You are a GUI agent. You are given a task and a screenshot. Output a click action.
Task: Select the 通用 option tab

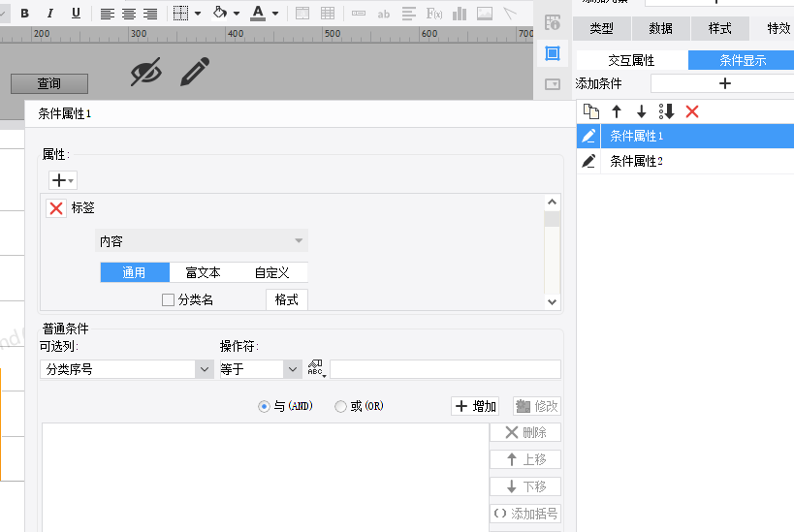pos(134,272)
